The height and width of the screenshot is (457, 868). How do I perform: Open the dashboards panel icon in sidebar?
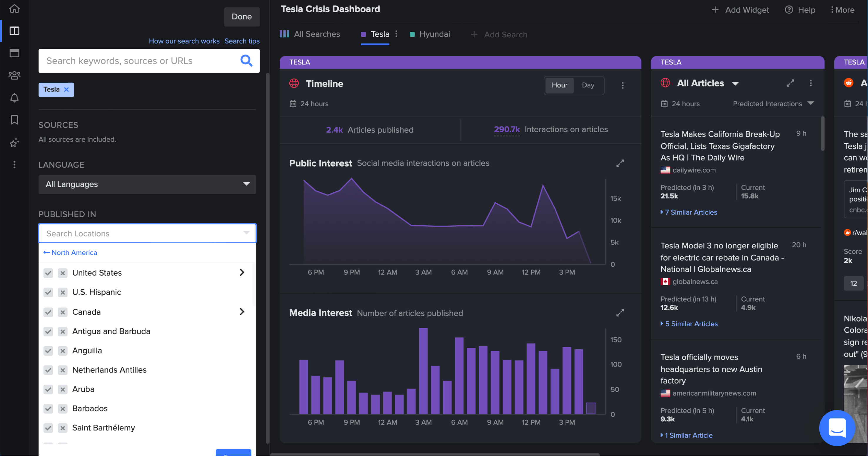[x=14, y=31]
